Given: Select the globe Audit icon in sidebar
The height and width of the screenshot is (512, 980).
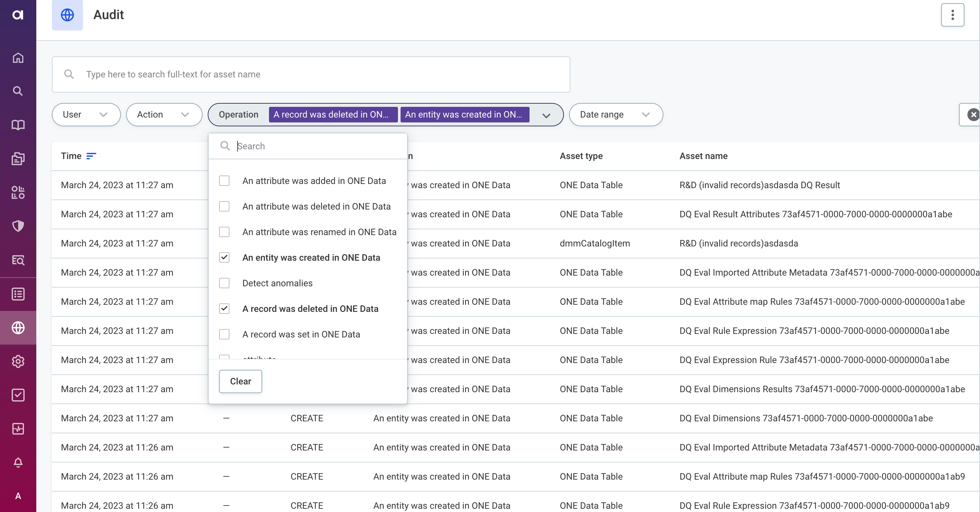Looking at the screenshot, I should point(18,328).
